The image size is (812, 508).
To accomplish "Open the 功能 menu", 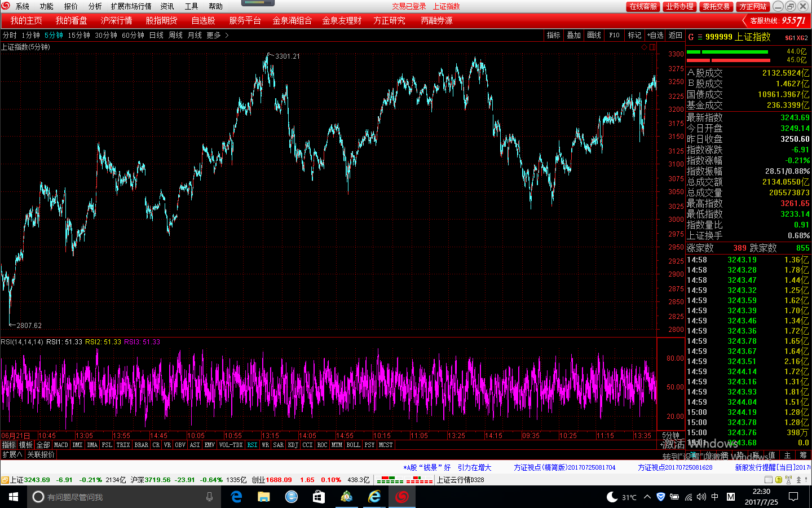I will click(46, 6).
